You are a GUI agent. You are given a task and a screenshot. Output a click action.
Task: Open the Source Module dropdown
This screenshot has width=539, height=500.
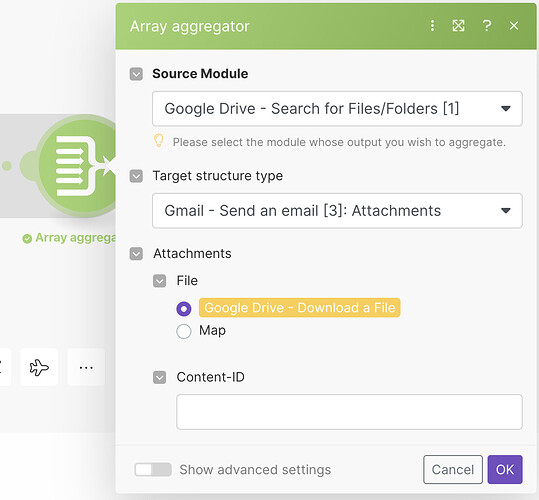(x=337, y=109)
